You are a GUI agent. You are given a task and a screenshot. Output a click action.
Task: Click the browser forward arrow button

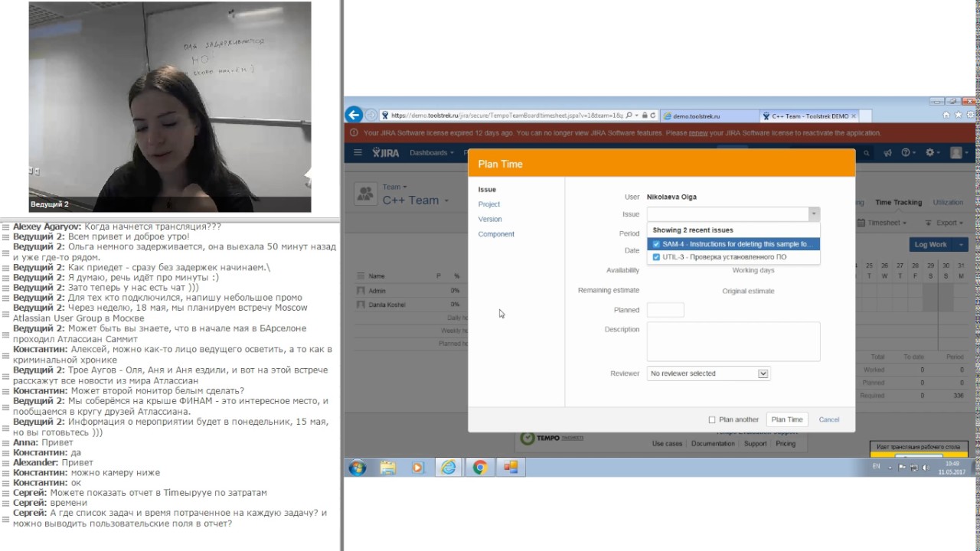(371, 116)
